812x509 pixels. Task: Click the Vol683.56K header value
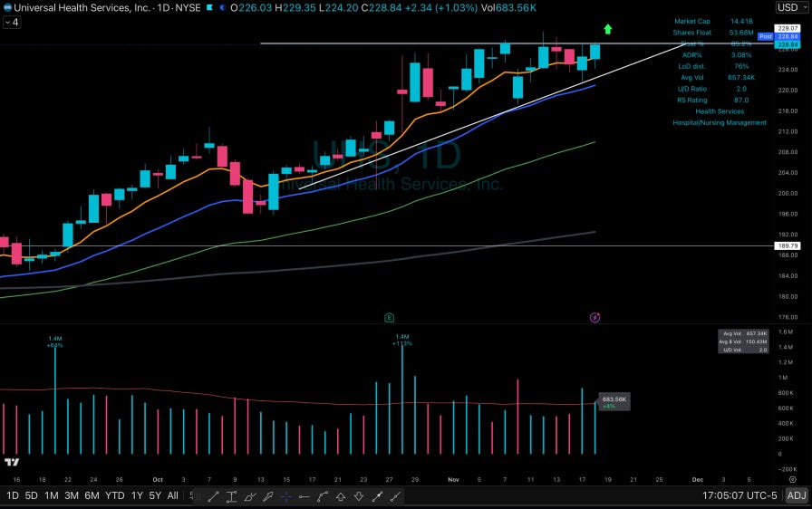[x=508, y=8]
